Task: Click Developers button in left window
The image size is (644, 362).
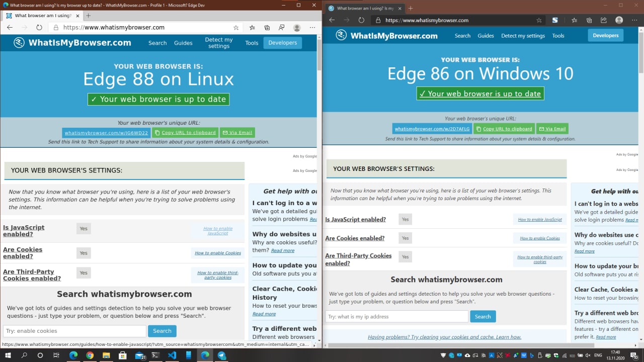Action: [283, 43]
